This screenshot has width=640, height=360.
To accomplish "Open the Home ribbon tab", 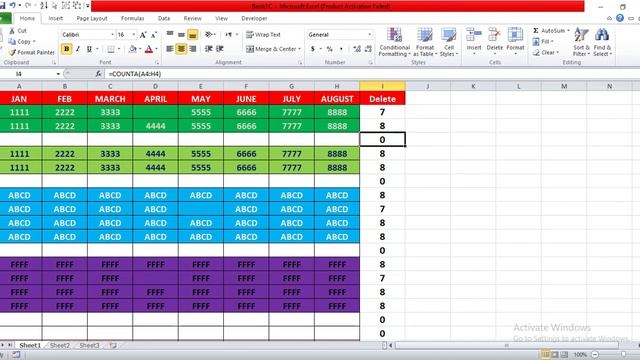I will (27, 18).
